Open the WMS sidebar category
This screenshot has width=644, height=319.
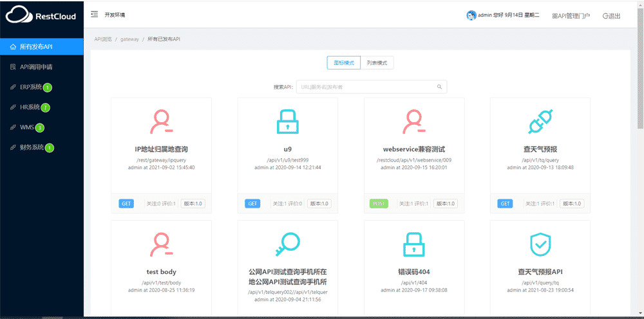[x=26, y=127]
